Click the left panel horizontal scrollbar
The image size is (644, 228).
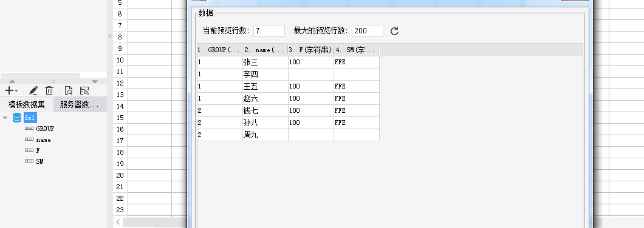(40, 75)
